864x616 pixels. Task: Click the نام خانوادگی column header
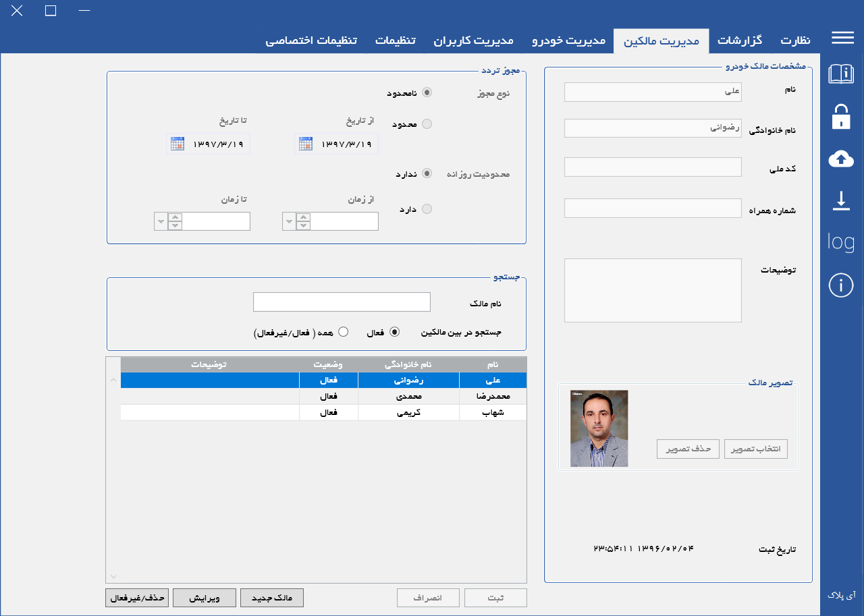(x=408, y=364)
